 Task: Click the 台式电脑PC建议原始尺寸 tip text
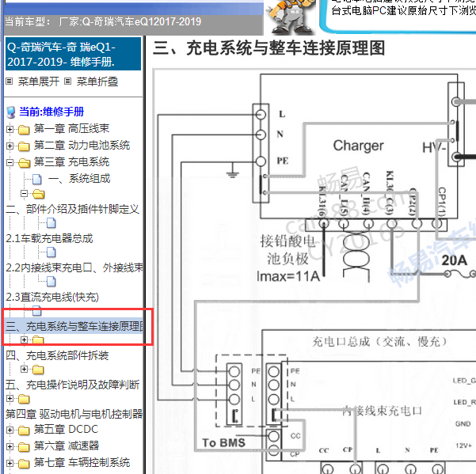point(403,10)
